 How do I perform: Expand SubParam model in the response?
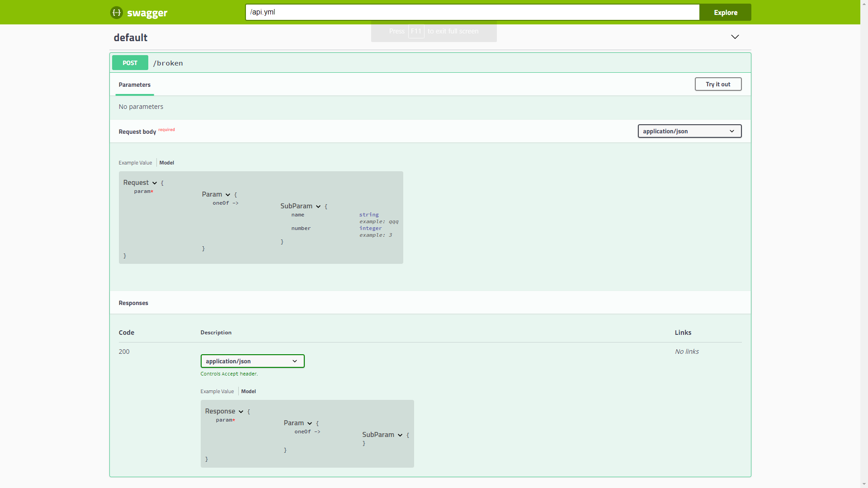(400, 435)
